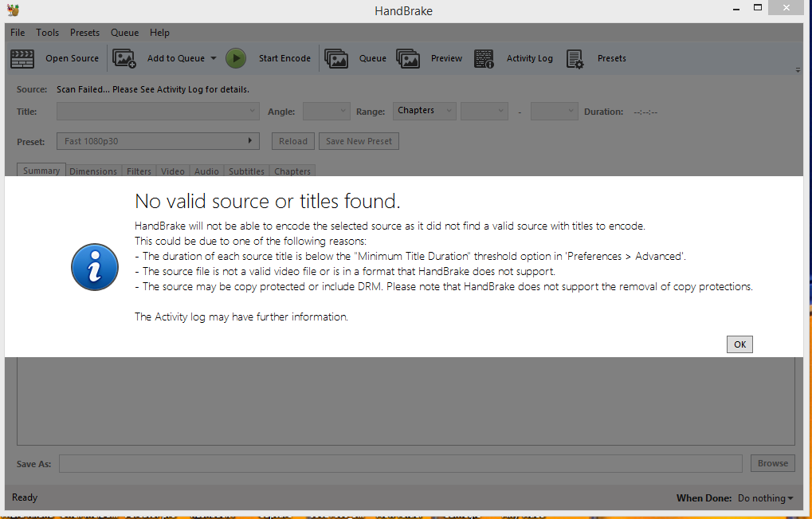This screenshot has width=812, height=519.
Task: Click the Queue stacked-images icon
Action: [x=336, y=58]
